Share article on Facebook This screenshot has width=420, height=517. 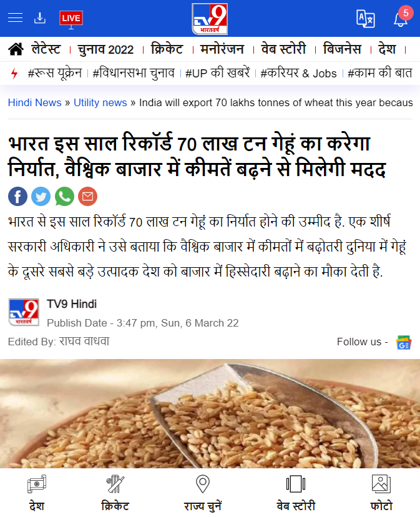point(18,197)
